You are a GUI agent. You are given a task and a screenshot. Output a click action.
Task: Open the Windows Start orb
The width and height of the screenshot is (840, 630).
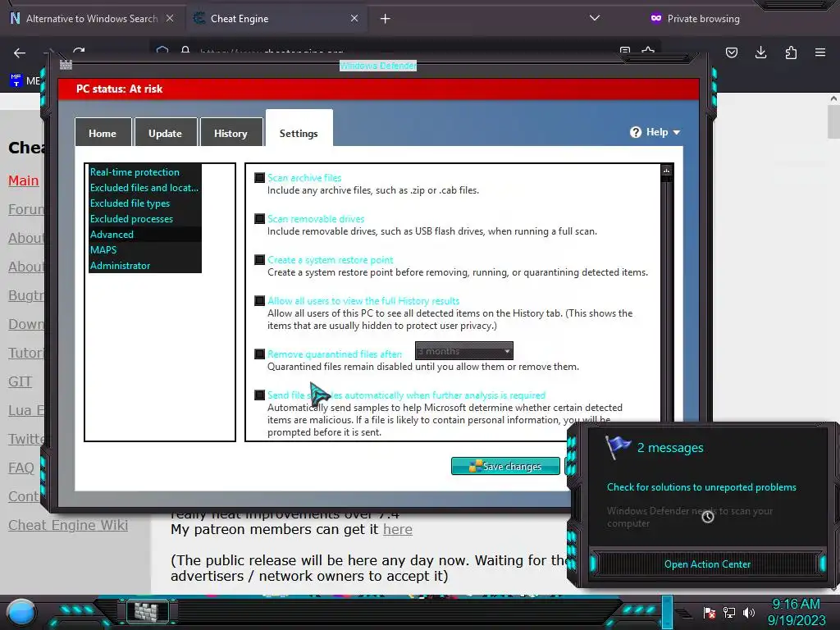pos(21,612)
